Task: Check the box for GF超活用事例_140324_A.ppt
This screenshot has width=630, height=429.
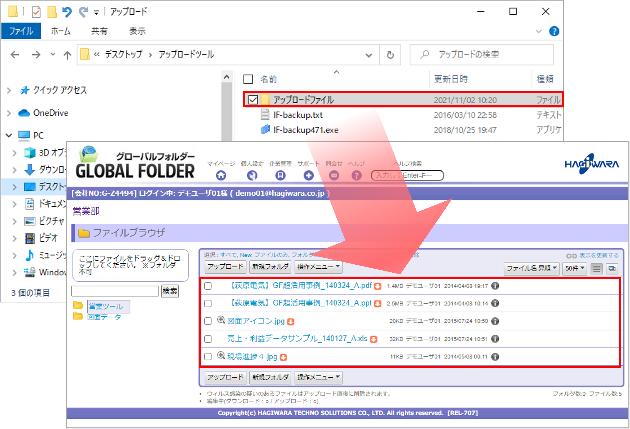Action: coord(208,303)
